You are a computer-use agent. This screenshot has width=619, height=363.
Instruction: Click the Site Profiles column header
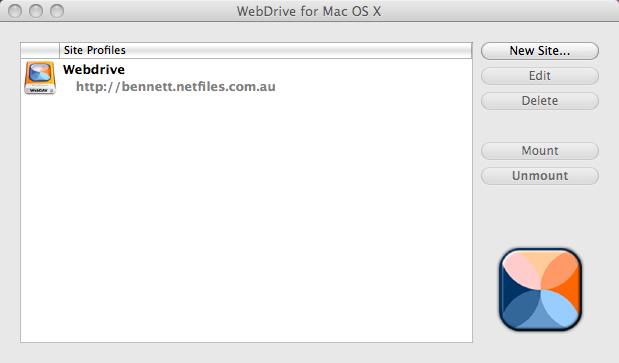[x=265, y=51]
